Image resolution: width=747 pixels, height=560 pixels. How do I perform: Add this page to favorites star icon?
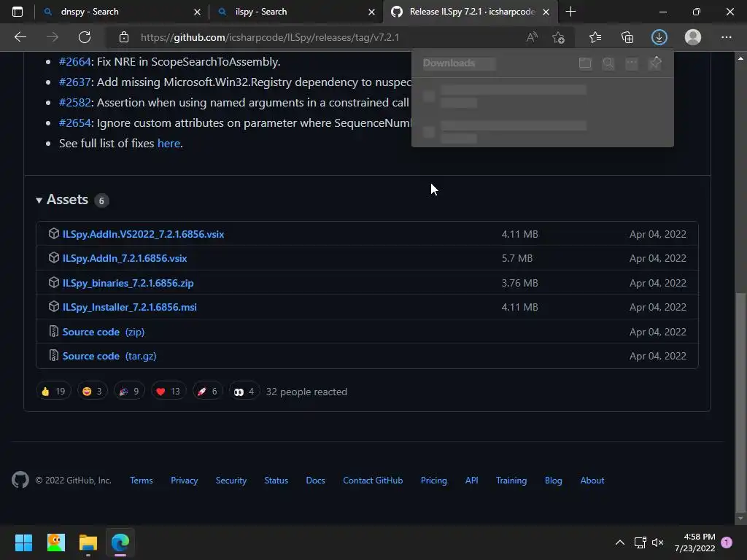tap(558, 37)
